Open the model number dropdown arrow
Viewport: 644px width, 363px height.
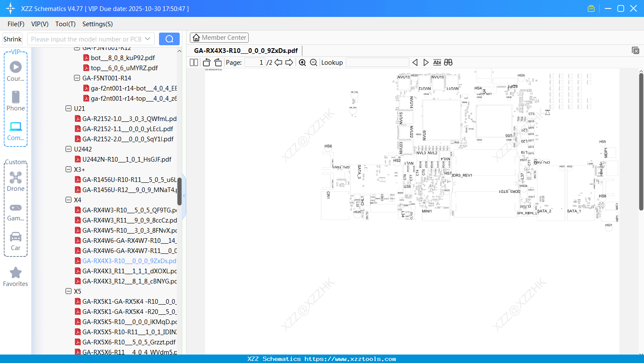148,39
